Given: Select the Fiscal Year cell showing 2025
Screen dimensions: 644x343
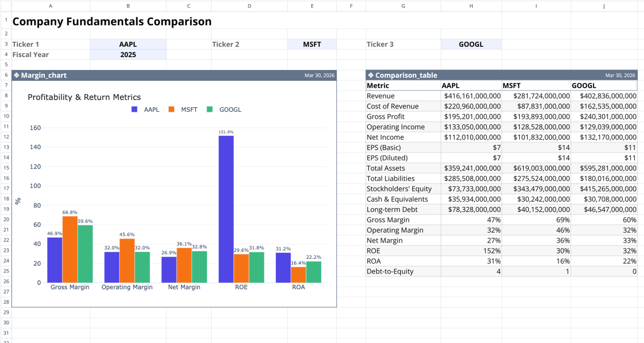Looking at the screenshot, I should (128, 55).
